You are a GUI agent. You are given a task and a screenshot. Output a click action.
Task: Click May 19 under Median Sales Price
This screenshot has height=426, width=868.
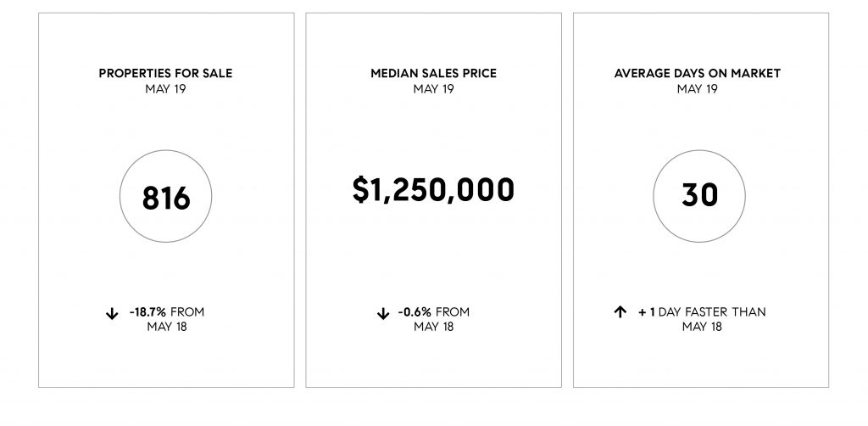[433, 88]
